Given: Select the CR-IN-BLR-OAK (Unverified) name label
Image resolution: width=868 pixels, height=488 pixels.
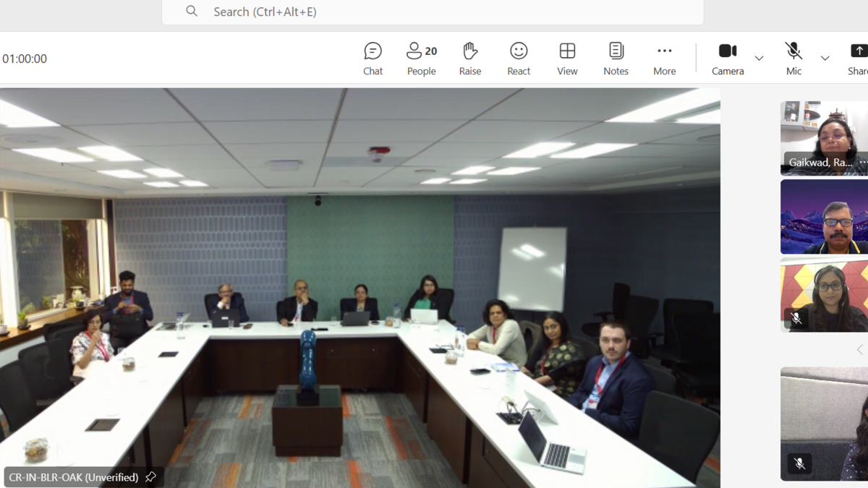Looking at the screenshot, I should [73, 477].
